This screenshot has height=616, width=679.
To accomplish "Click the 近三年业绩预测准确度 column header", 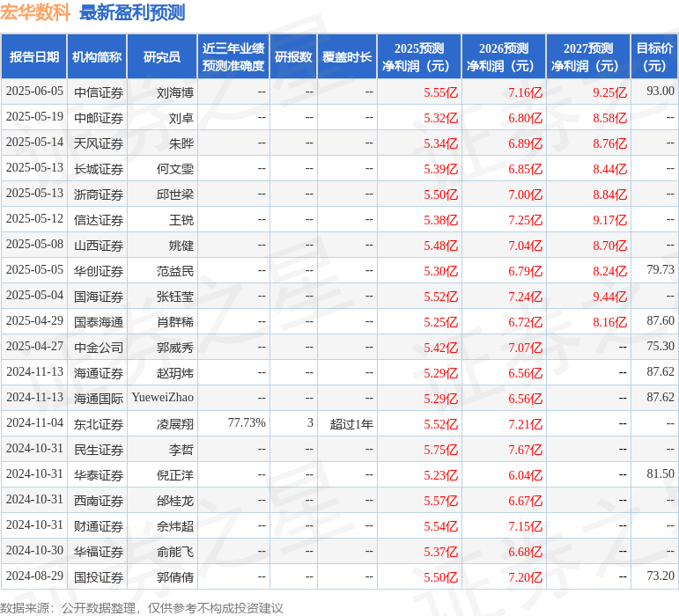I will point(232,57).
